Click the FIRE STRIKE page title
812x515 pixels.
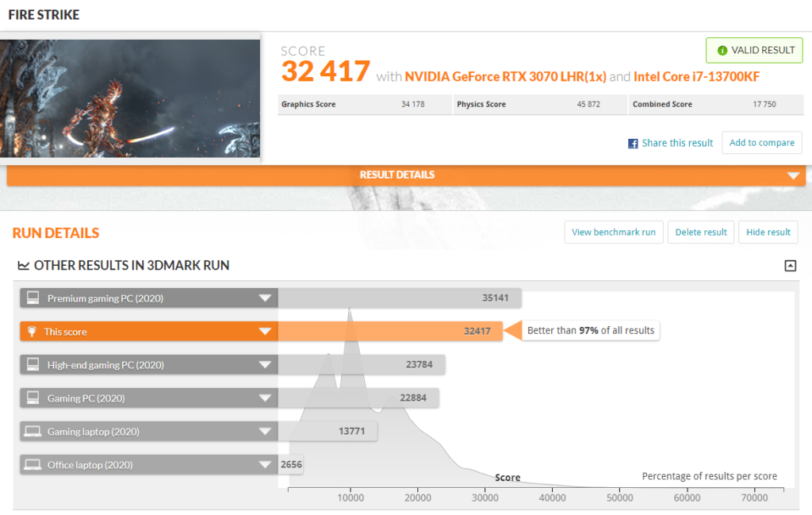44,15
